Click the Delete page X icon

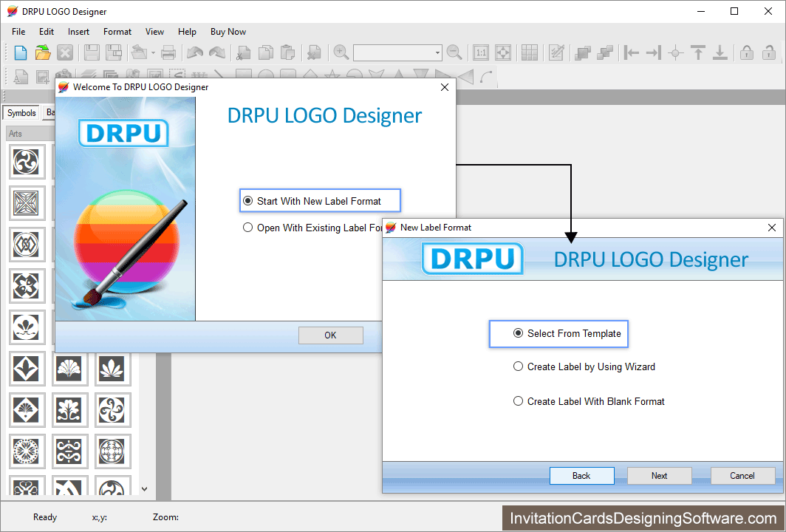314,52
